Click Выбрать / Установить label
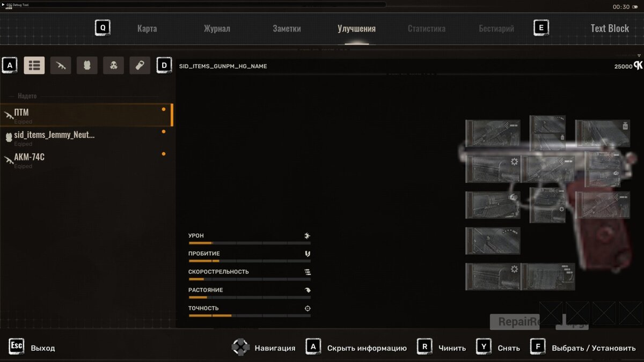 594,348
